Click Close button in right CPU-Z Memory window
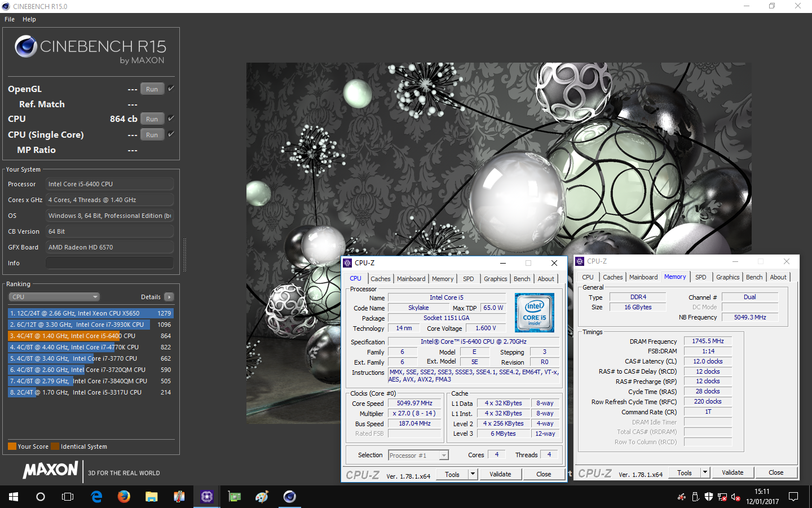The height and width of the screenshot is (508, 812). (x=776, y=472)
